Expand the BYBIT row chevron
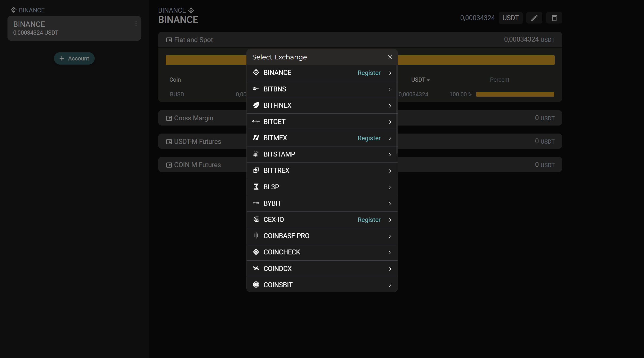The height and width of the screenshot is (358, 644). pos(390,204)
